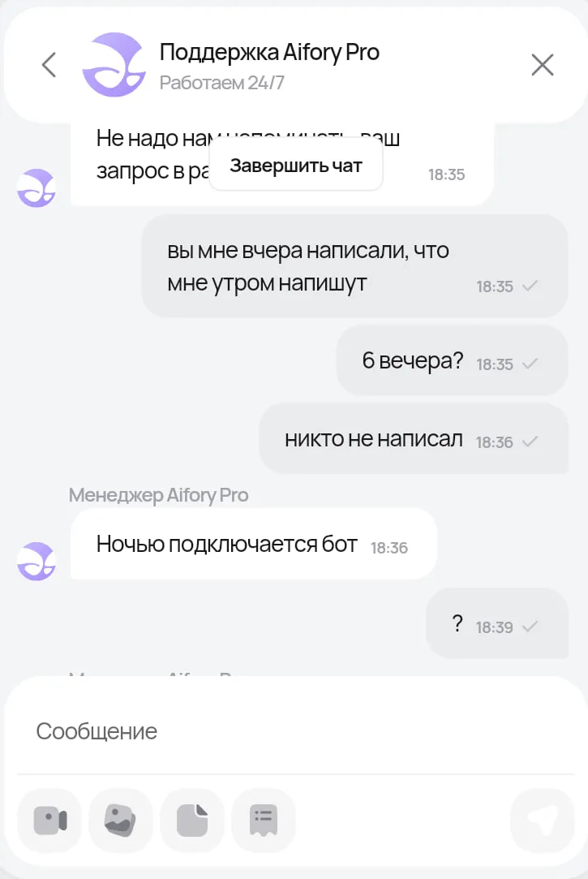This screenshot has width=588, height=879.
Task: Send the message with the paper plane
Action: [542, 820]
